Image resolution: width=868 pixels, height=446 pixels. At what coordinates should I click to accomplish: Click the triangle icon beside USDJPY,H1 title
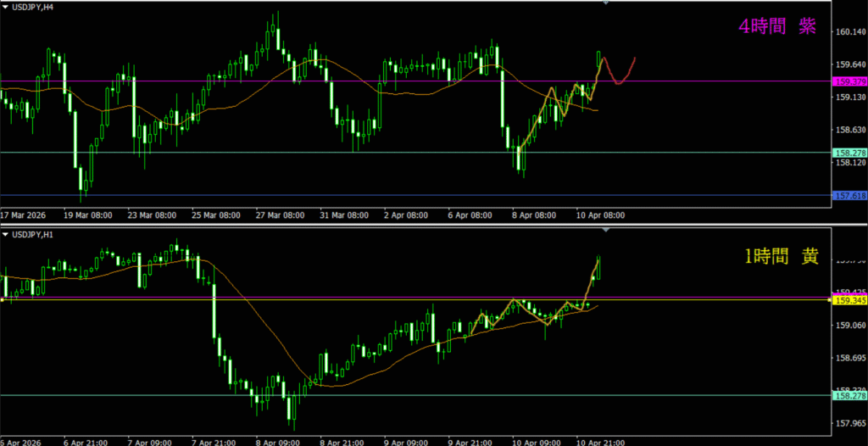[4, 233]
